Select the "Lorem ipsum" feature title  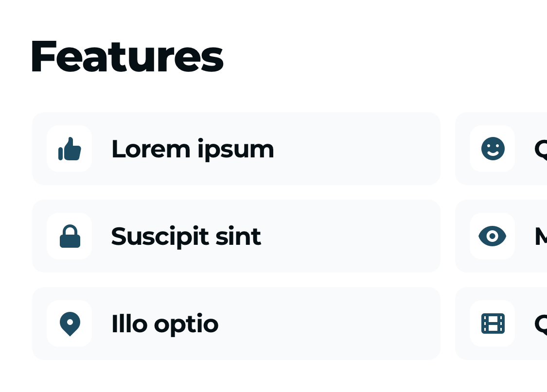193,149
